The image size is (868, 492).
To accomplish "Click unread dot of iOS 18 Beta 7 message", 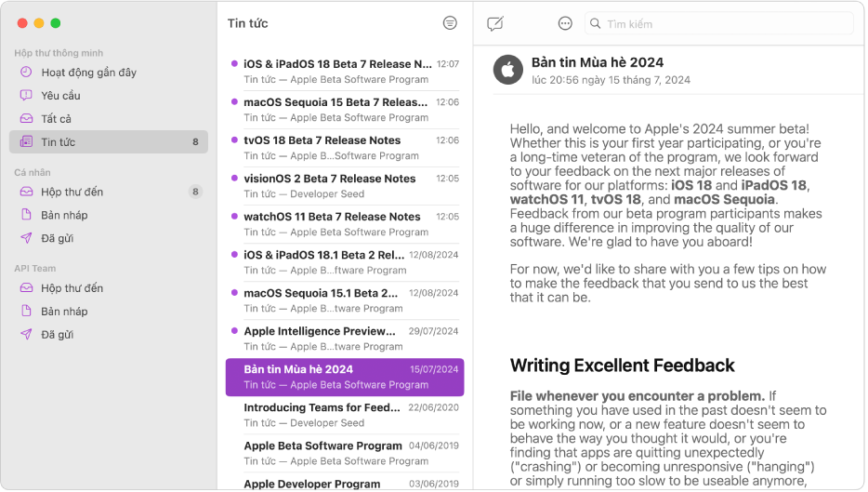I will pos(234,64).
